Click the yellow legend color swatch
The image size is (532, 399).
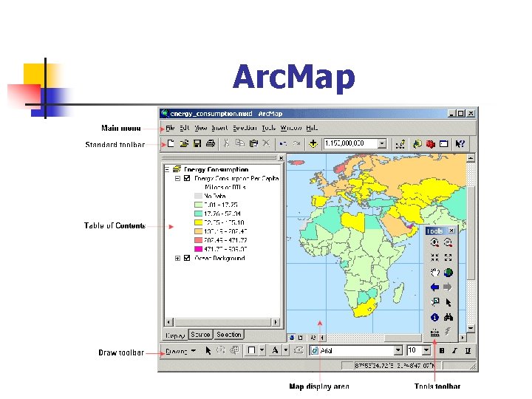click(198, 222)
